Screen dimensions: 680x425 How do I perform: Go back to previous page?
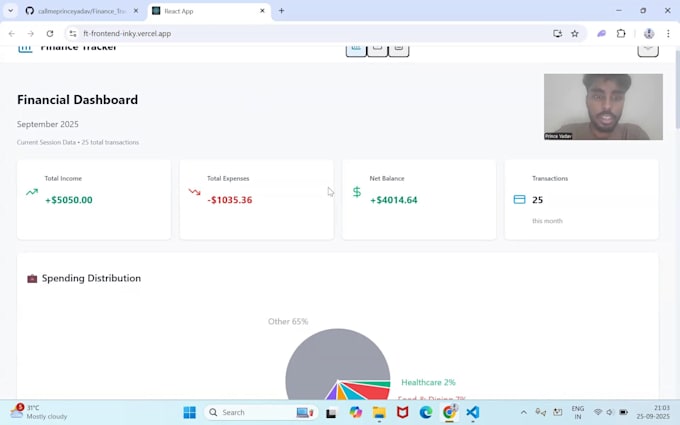(x=12, y=33)
